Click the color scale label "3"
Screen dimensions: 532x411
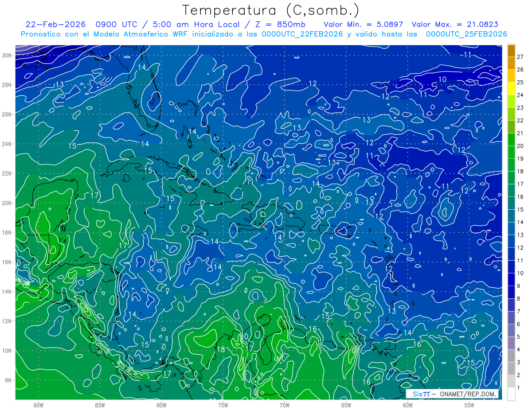519,362
